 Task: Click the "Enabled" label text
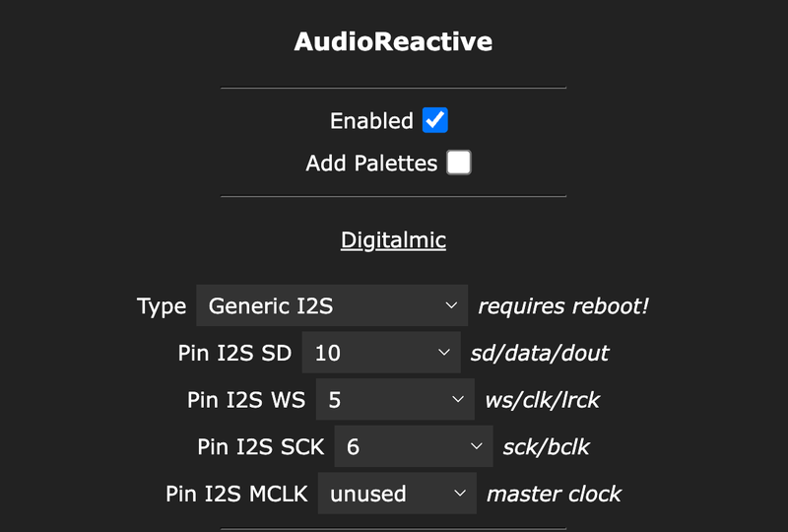pos(371,121)
